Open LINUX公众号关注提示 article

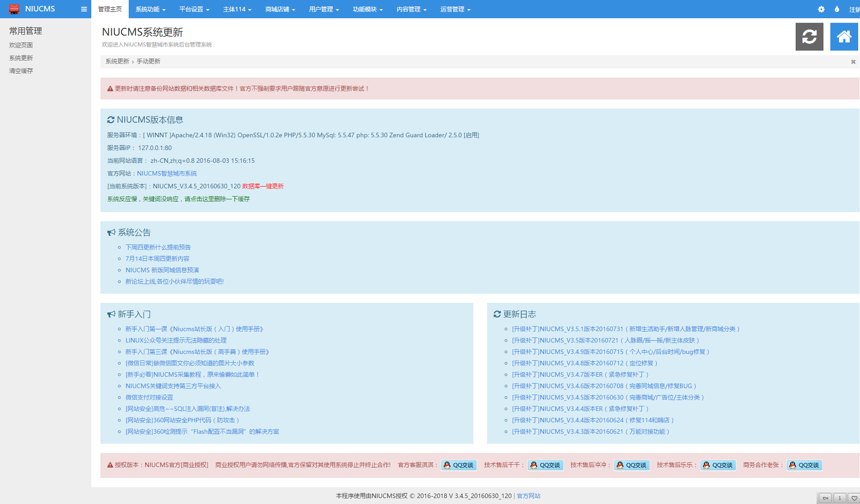click(176, 340)
